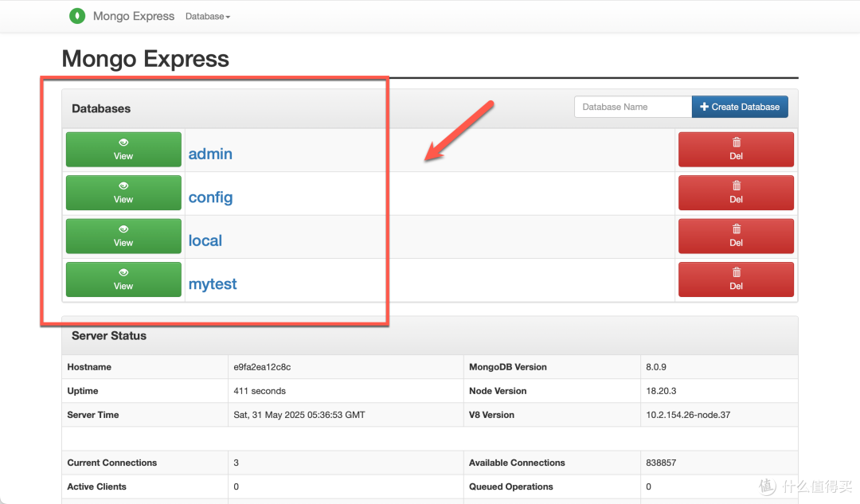860x504 pixels.
Task: Click the Server Time value
Action: coord(299,415)
